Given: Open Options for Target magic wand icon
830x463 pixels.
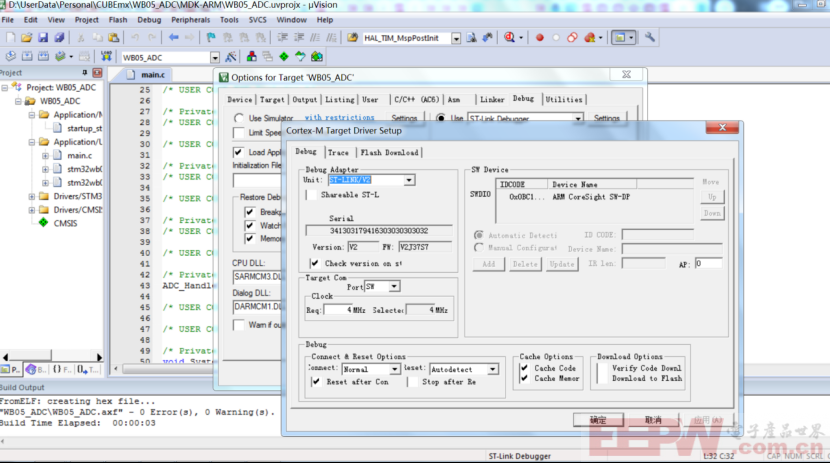Looking at the screenshot, I should tap(231, 57).
